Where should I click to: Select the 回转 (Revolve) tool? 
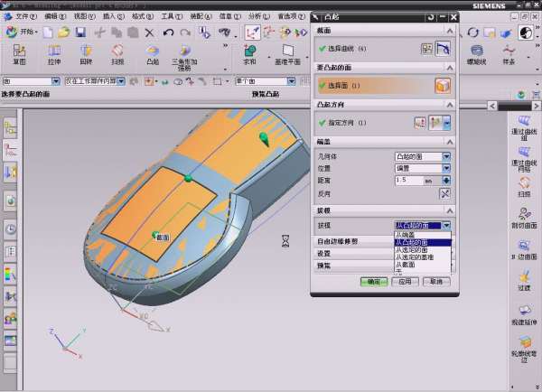tap(86, 54)
